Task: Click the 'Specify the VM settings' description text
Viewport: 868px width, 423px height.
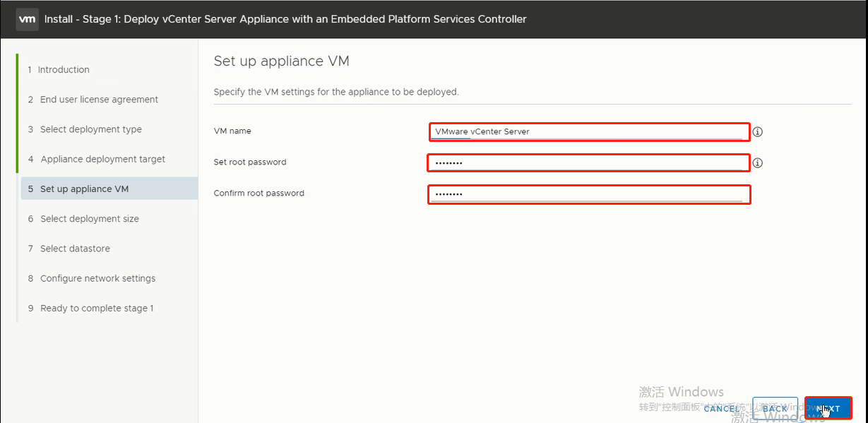Action: [x=336, y=92]
